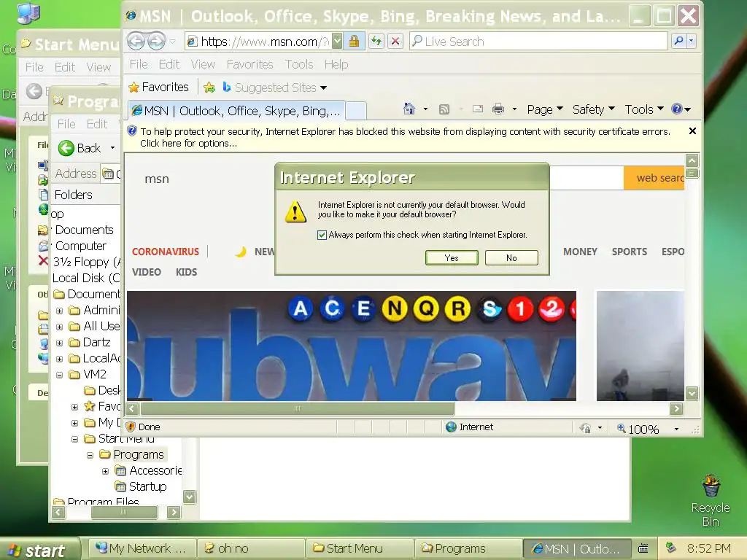
Task: Click Yes in default browser dialog
Action: click(452, 257)
